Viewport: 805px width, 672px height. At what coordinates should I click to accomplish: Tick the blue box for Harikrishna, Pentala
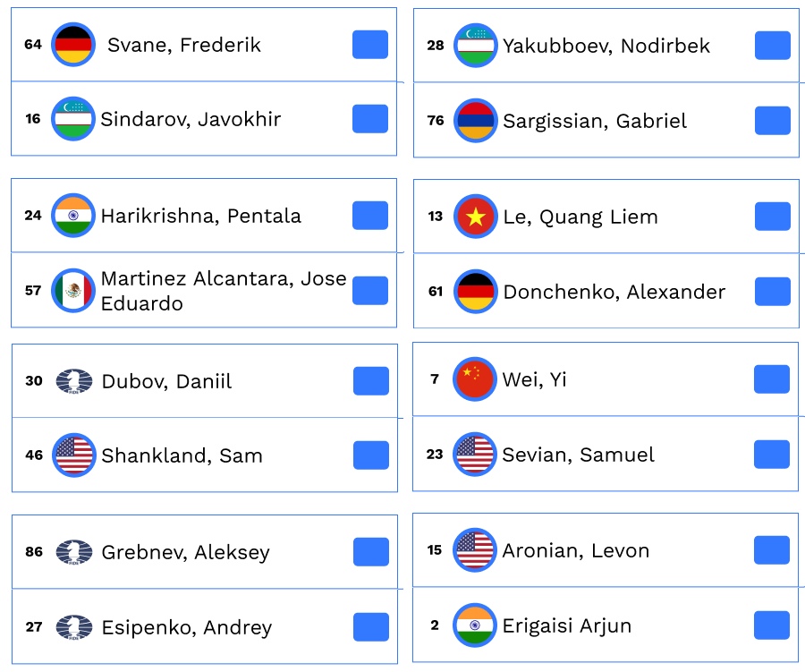370,216
